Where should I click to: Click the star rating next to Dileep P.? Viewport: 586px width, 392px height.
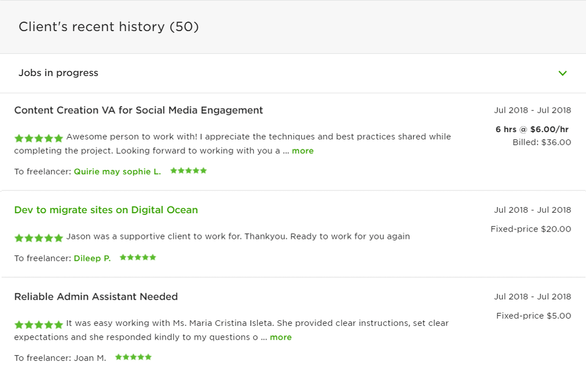[x=138, y=258]
